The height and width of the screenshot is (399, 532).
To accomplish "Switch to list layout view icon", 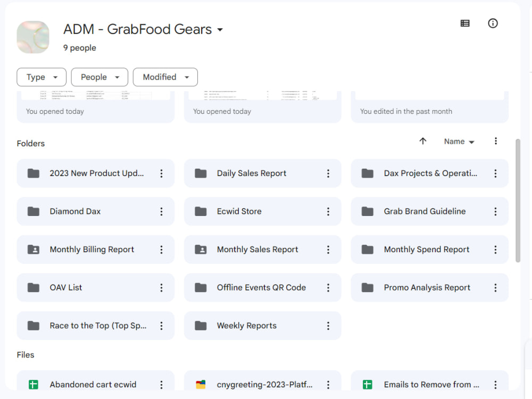I will 465,23.
